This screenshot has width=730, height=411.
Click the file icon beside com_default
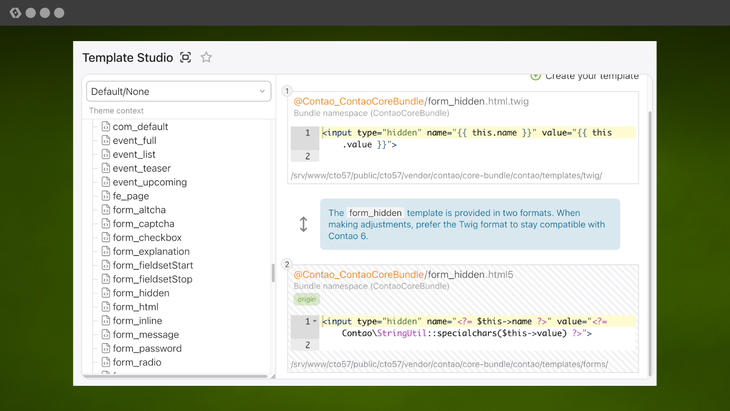tap(106, 127)
